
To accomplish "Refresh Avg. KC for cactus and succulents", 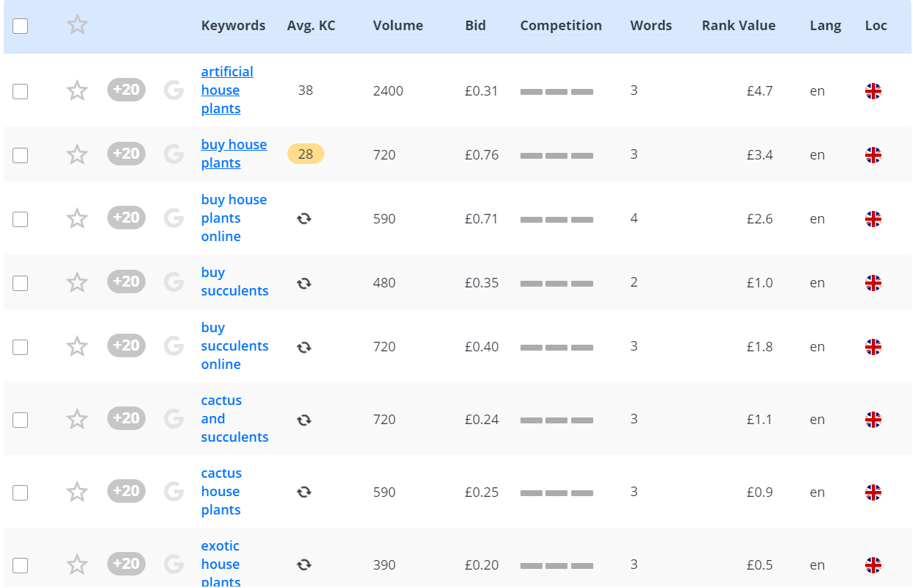I will (304, 420).
